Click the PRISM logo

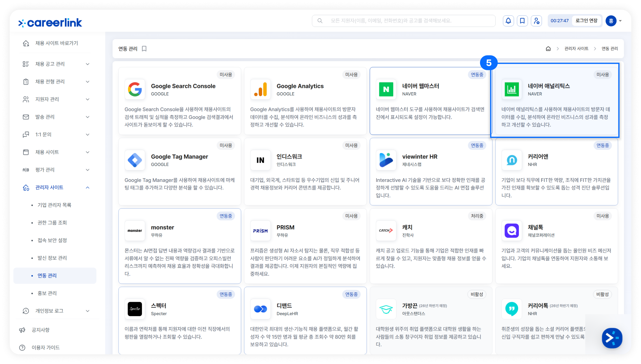click(260, 230)
